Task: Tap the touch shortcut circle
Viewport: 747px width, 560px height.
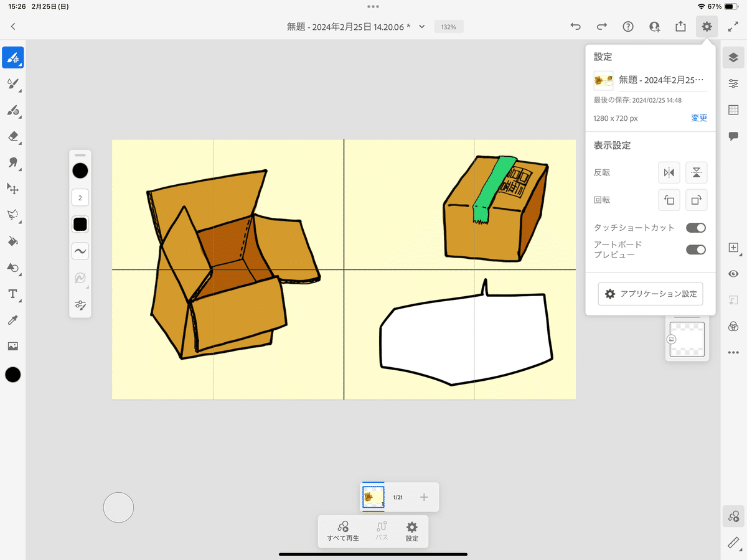Action: (118, 507)
